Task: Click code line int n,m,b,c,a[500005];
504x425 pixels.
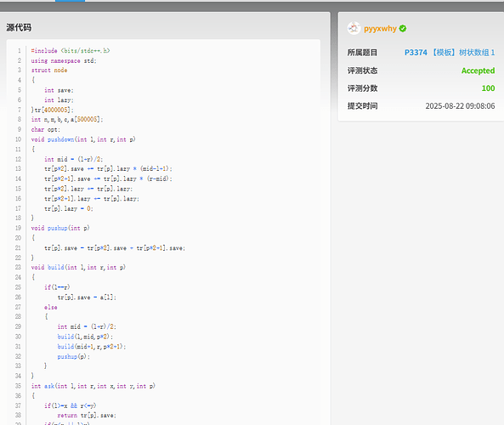Action: click(67, 120)
